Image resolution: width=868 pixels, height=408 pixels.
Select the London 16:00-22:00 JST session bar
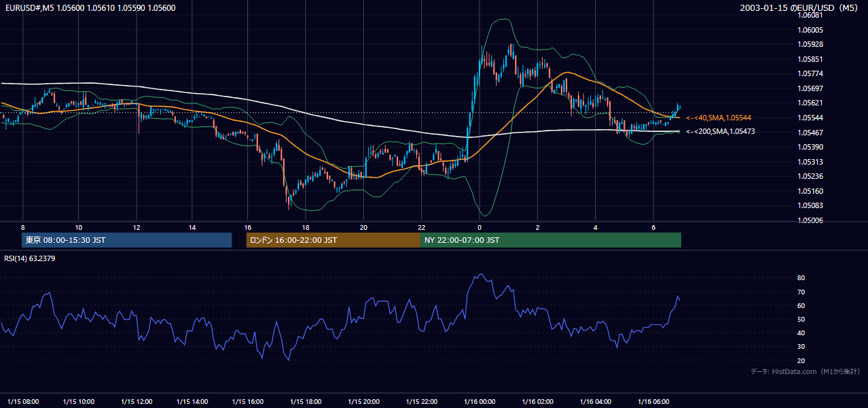333,240
